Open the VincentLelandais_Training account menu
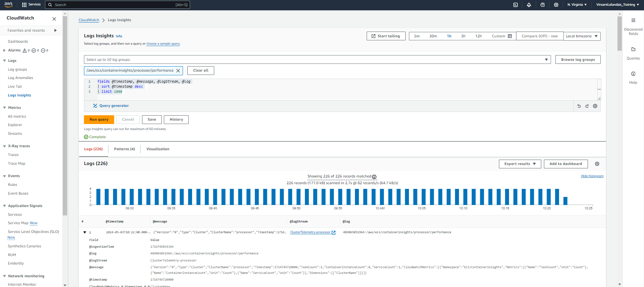The height and width of the screenshot is (287, 644). 617,5
